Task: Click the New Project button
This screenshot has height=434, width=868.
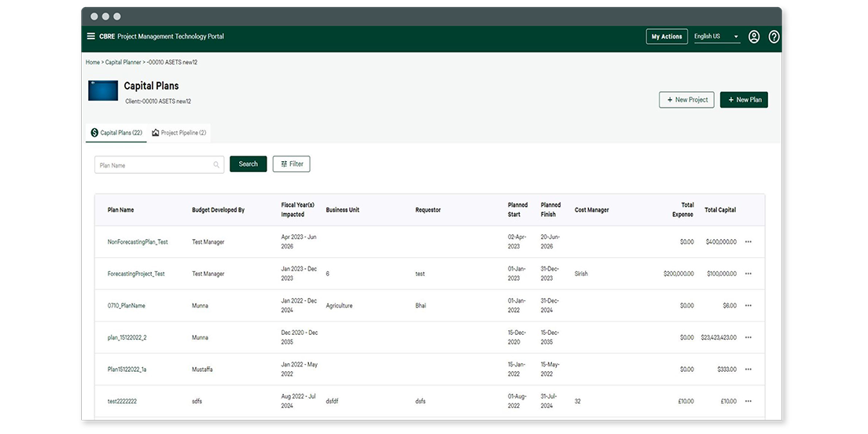Action: point(686,100)
